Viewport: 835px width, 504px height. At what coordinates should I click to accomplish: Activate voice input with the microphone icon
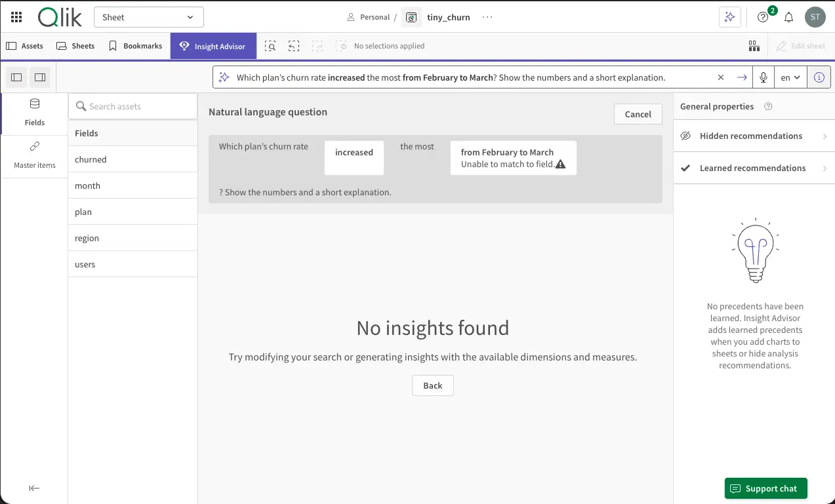point(763,77)
